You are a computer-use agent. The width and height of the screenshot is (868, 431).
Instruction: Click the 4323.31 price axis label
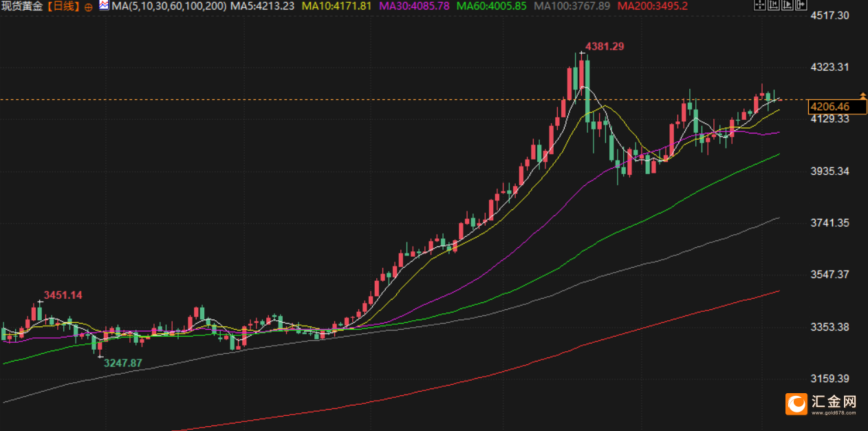click(x=831, y=67)
